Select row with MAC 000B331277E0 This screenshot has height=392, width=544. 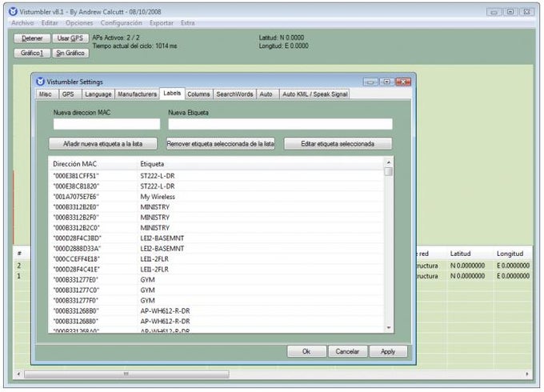[217, 280]
